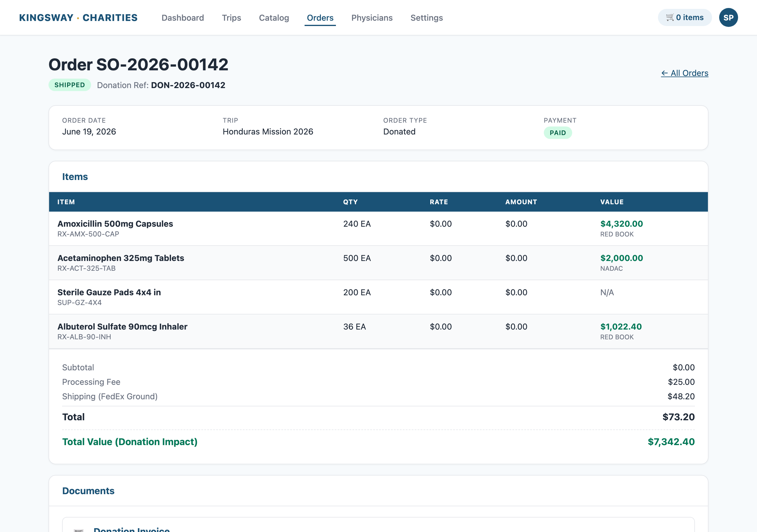Click the SHIPPED status badge
The width and height of the screenshot is (757, 532).
(69, 85)
